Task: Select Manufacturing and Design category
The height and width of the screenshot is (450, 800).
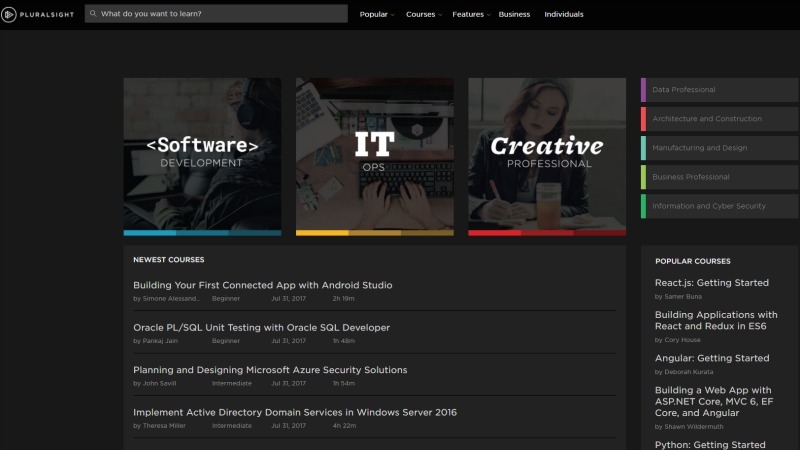Action: point(720,148)
